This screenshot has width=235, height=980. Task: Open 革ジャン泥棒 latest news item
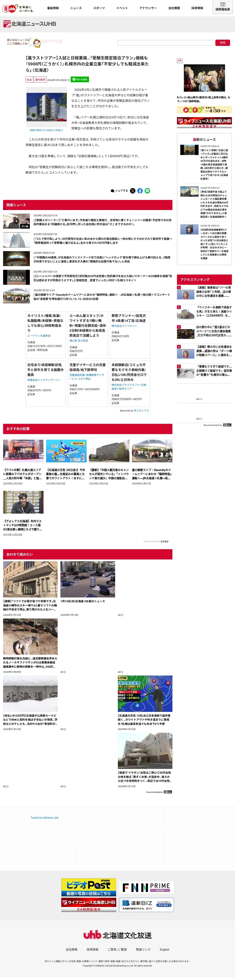click(204, 162)
